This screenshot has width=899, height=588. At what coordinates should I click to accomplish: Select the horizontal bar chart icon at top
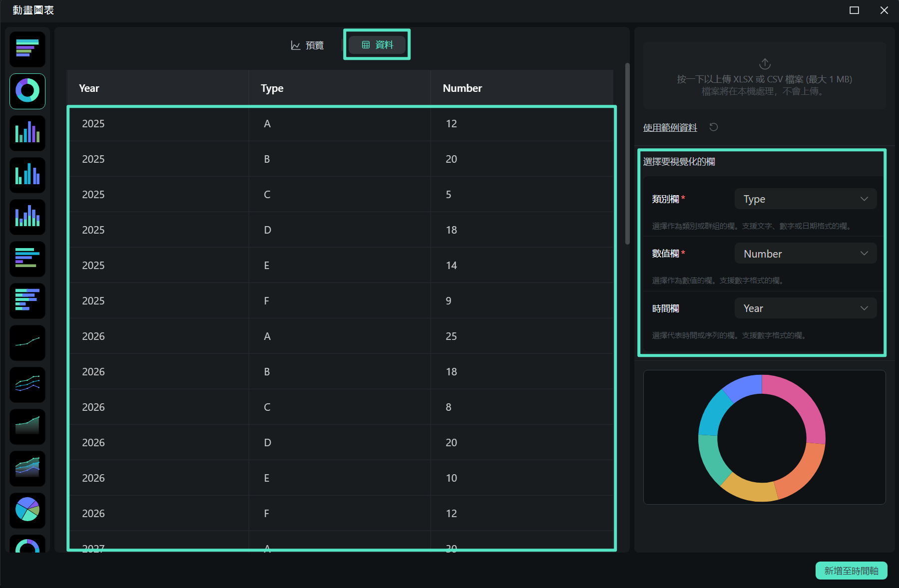coord(27,49)
